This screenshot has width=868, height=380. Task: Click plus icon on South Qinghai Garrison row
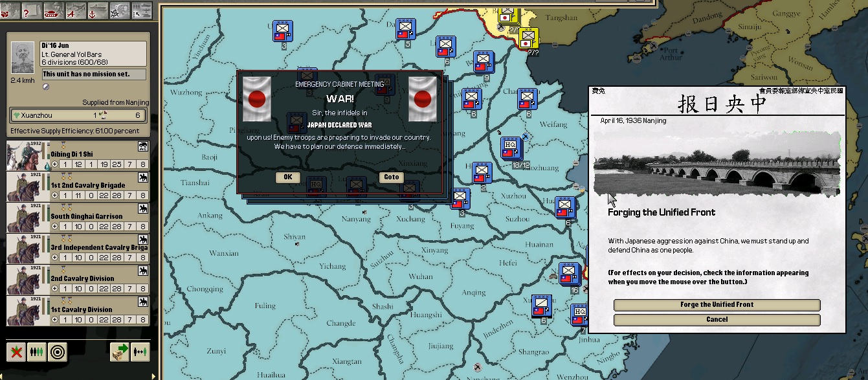(x=54, y=227)
